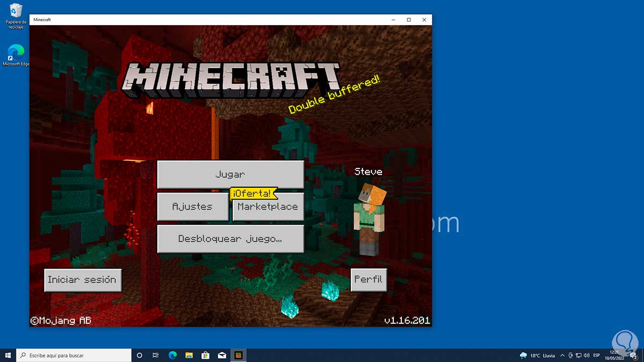This screenshot has height=362, width=644.
Task: Switch ESP keyboard language indicator
Action: coord(596,355)
